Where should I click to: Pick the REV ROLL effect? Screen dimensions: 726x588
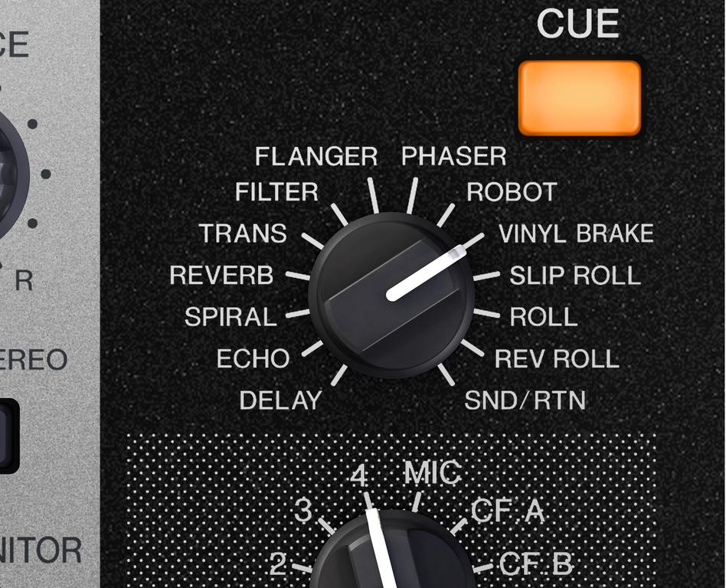coord(557,359)
